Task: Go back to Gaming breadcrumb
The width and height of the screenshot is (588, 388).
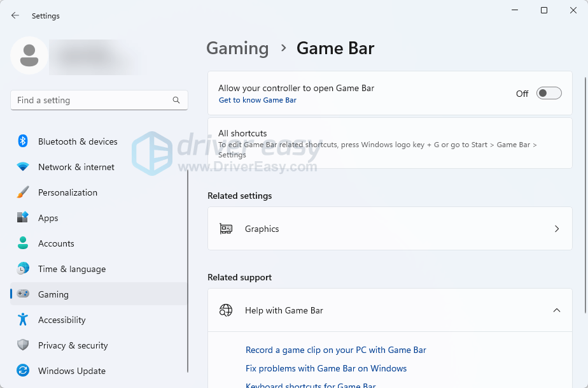Action: click(x=237, y=48)
